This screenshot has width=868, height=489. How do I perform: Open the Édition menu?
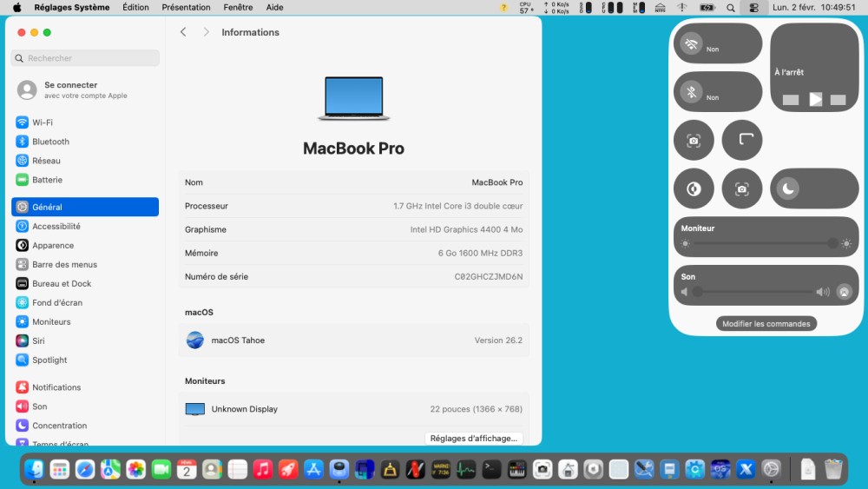pyautogui.click(x=135, y=7)
